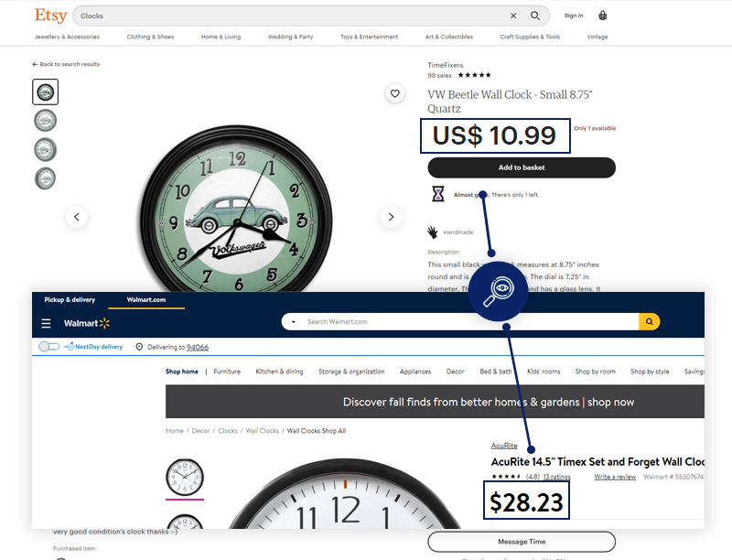The image size is (732, 560).
Task: Open the Walmart hamburger menu
Action: tap(46, 323)
